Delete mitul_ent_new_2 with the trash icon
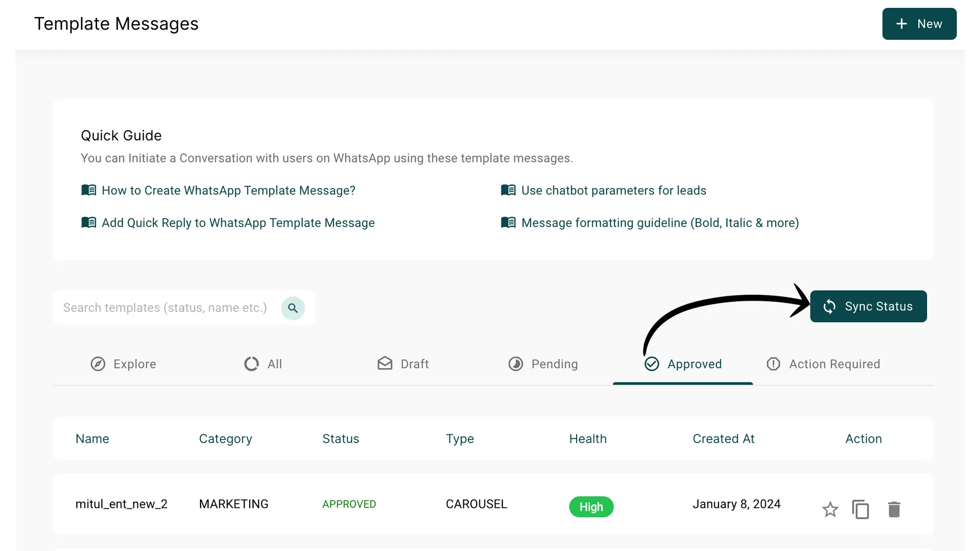 click(894, 509)
